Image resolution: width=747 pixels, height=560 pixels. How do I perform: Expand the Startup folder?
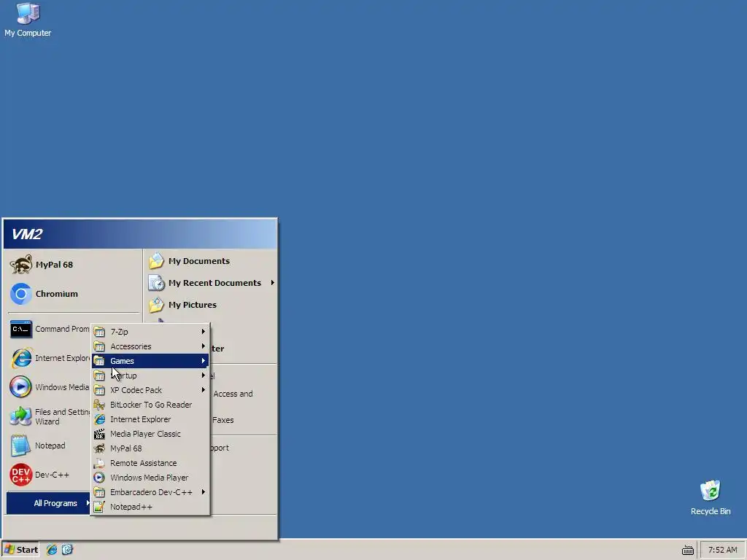pyautogui.click(x=150, y=376)
